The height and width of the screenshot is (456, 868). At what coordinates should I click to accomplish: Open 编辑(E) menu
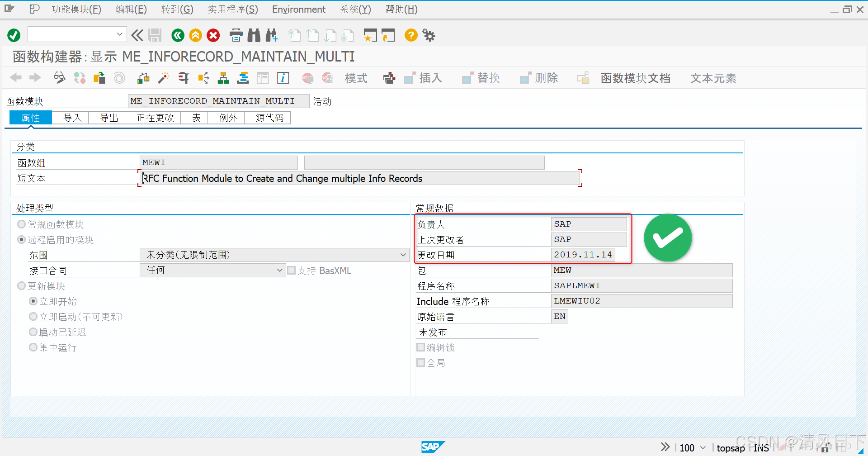click(131, 9)
